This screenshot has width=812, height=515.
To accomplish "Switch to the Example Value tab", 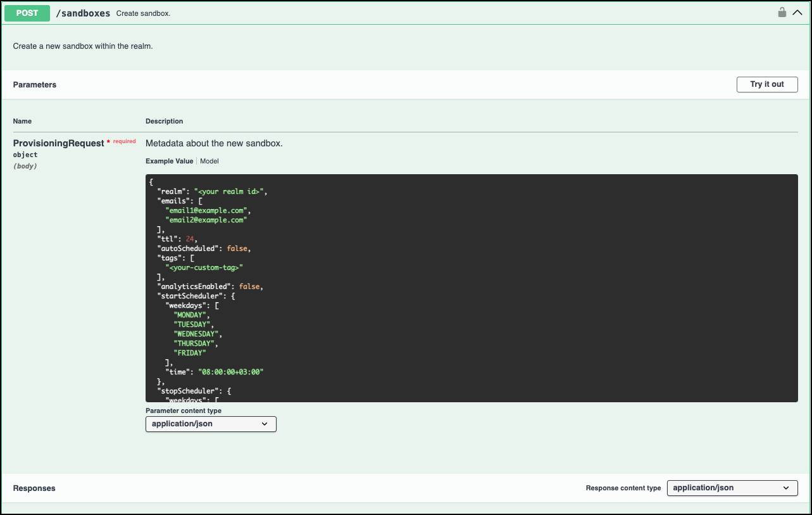I will click(170, 161).
